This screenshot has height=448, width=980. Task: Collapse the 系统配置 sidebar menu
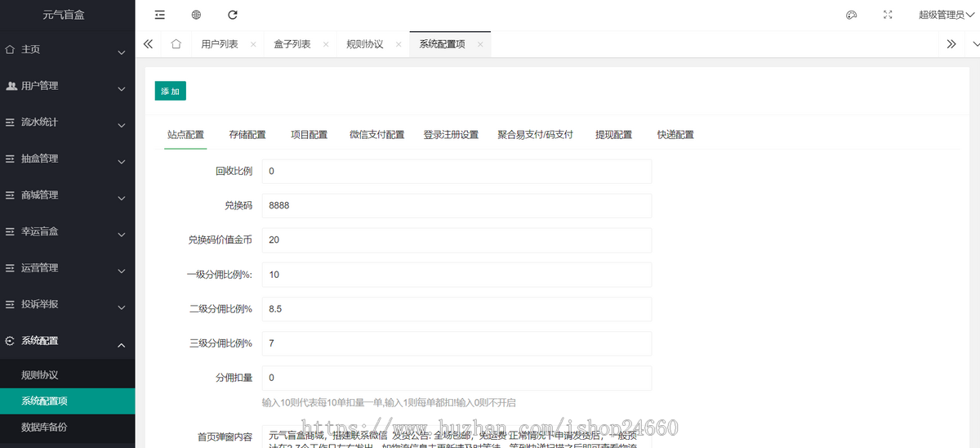(67, 341)
